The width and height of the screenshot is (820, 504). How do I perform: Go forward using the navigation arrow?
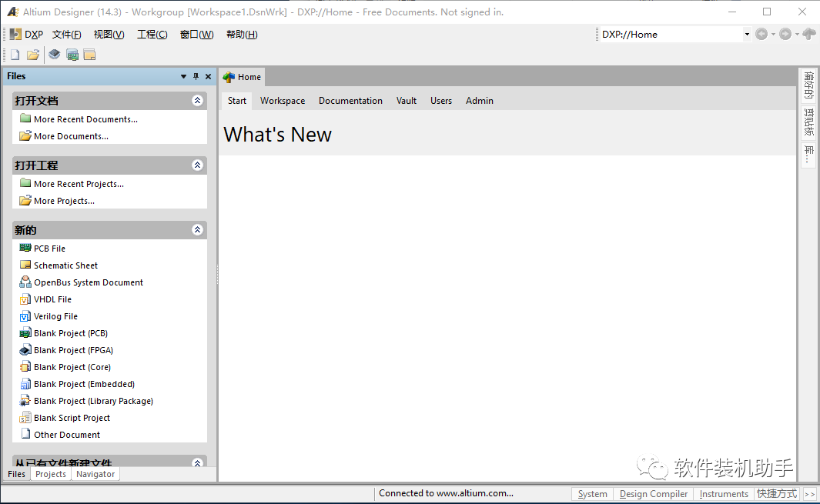tap(785, 34)
